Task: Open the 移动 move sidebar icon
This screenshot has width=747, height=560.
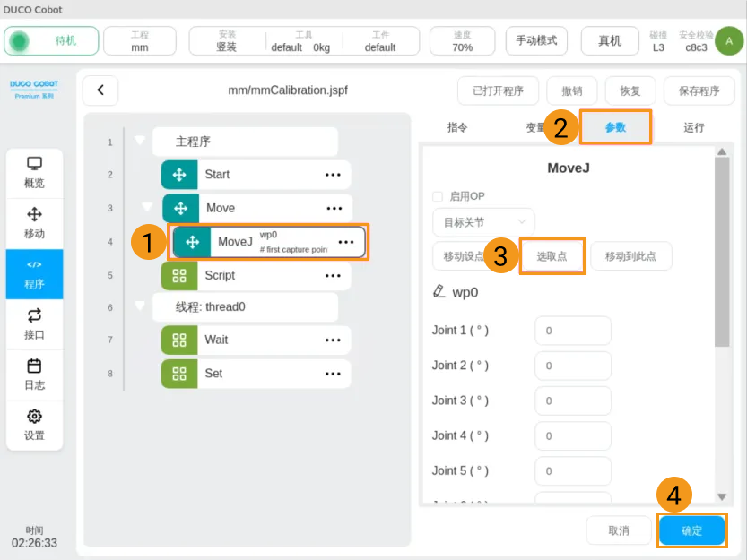Action: (34, 222)
